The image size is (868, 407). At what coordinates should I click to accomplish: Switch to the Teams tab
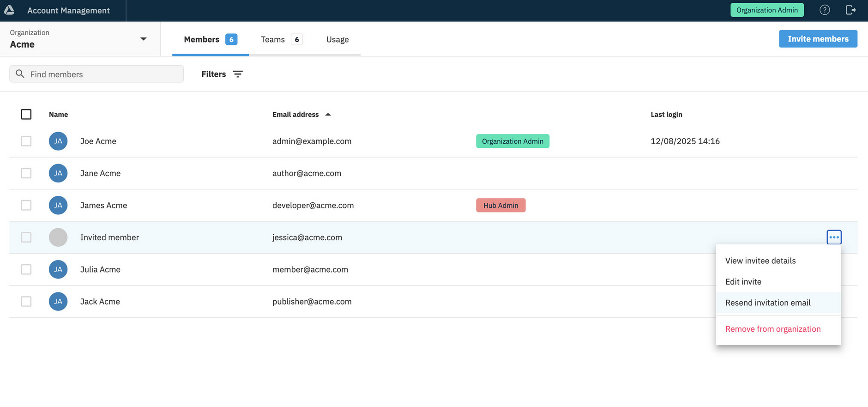coord(281,39)
